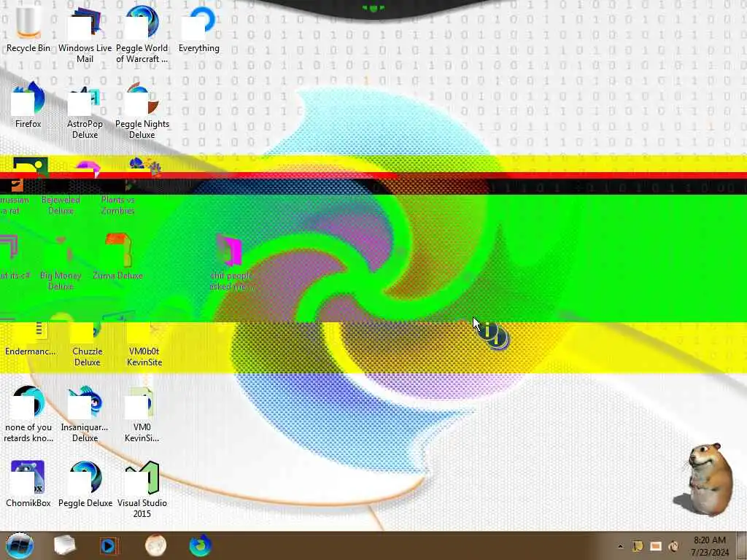Open the round moon-like taskbar icon
Viewport: 747px width, 560px height.
(155, 545)
